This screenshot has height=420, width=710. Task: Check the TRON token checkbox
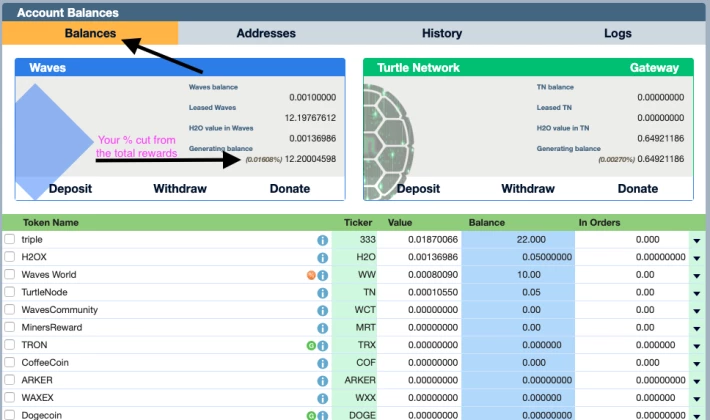pos(10,345)
